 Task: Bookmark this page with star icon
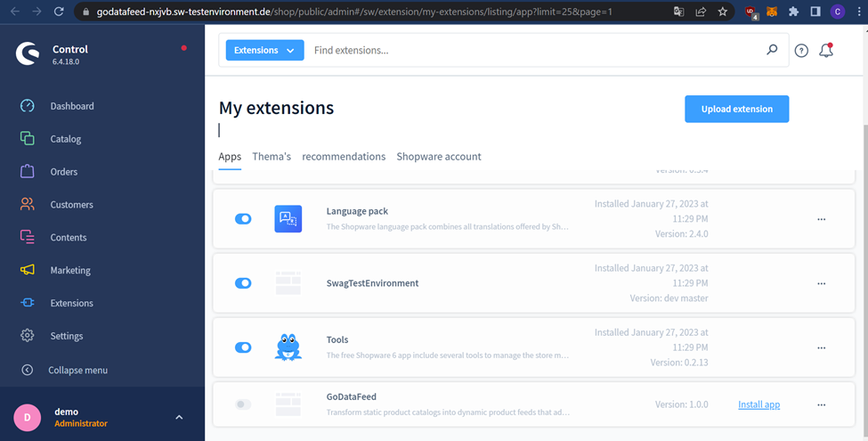click(722, 11)
